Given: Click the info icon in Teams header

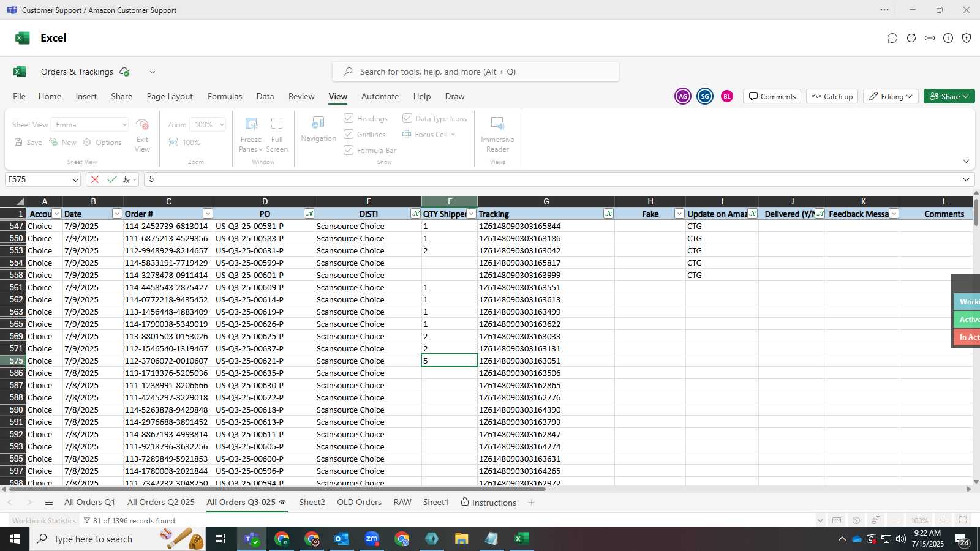Looking at the screenshot, I should 948,38.
